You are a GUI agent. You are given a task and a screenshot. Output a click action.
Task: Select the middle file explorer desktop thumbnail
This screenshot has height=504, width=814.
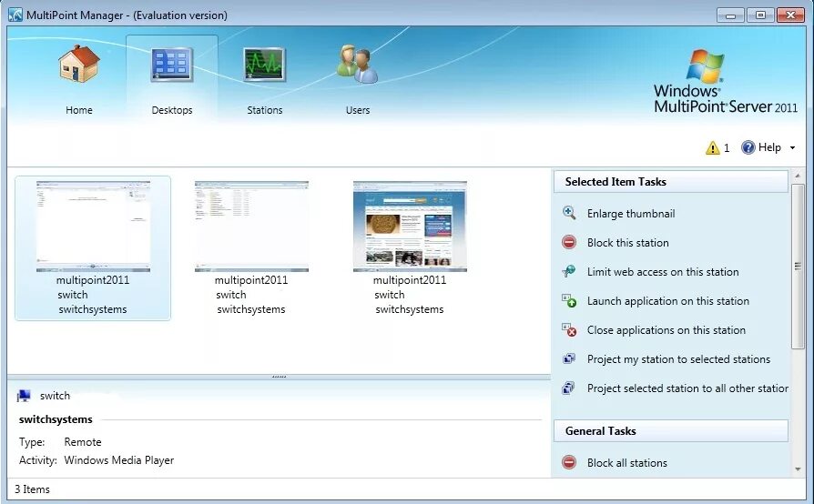tap(251, 227)
